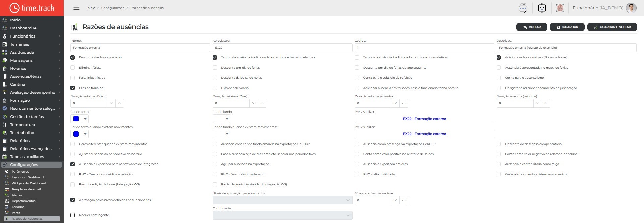Image resolution: width=644 pixels, height=223 pixels.
Task: Click the Terminais sidebar icon
Action: pyautogui.click(x=5, y=44)
